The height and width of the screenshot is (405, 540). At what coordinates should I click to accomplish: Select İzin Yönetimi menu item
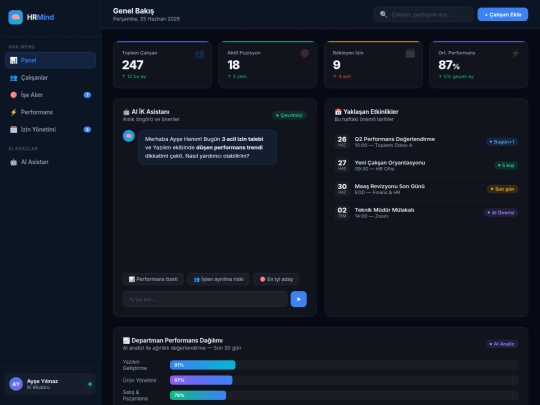click(x=50, y=129)
